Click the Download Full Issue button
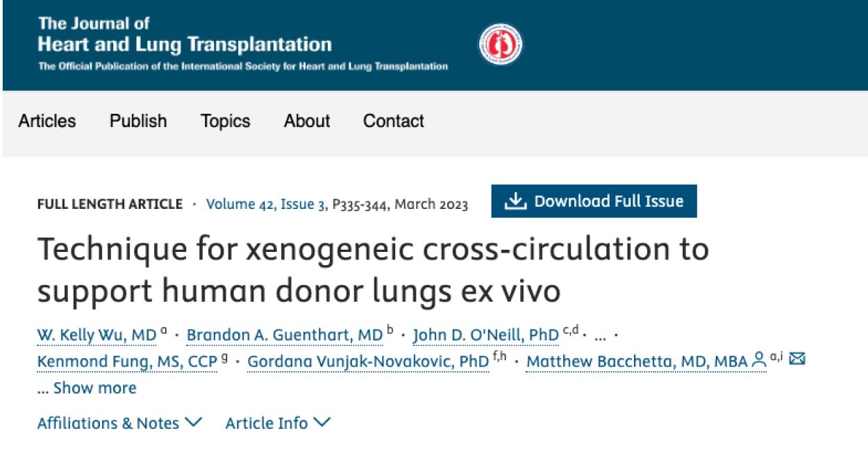The image size is (868, 449). pyautogui.click(x=594, y=201)
